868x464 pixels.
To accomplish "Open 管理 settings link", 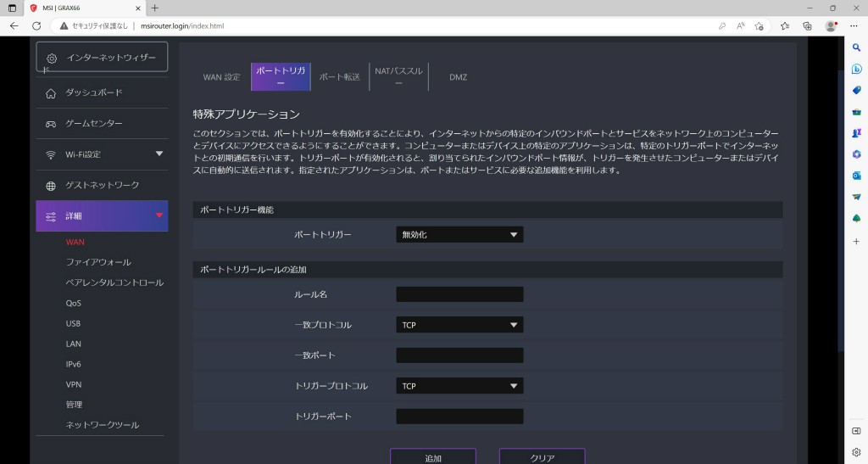I will pyautogui.click(x=74, y=405).
